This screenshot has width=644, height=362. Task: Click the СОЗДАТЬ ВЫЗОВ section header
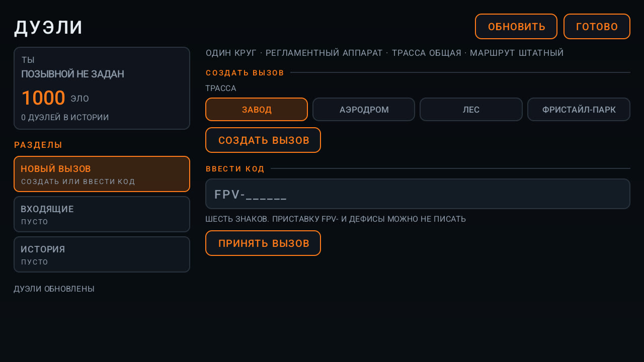point(245,73)
